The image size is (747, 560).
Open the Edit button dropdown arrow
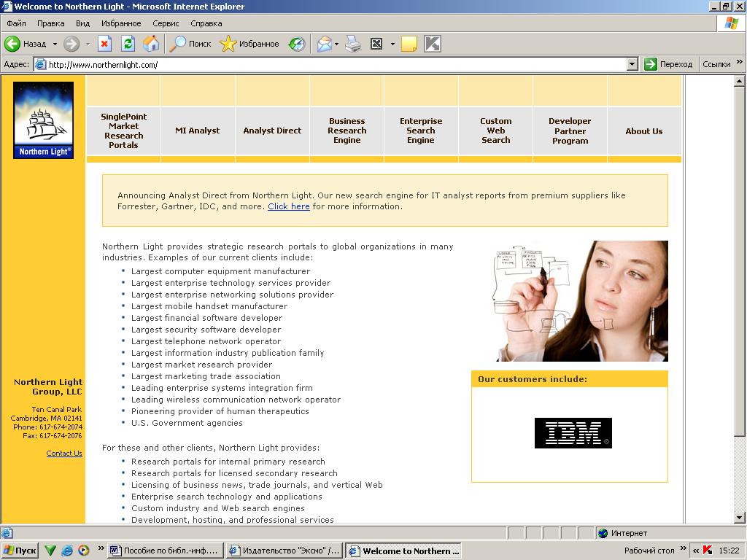[392, 44]
